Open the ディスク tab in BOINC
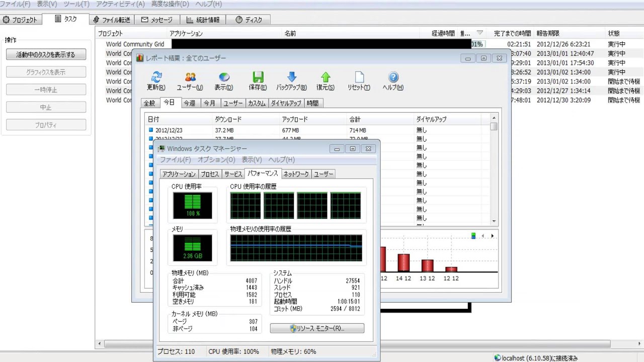Screen dimensions: 644x362 (249, 20)
